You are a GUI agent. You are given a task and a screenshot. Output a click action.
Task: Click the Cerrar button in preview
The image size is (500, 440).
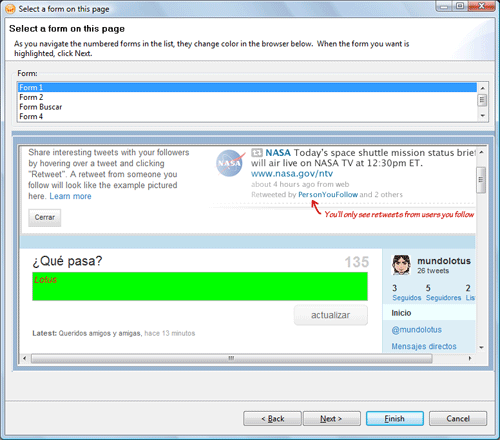click(45, 218)
